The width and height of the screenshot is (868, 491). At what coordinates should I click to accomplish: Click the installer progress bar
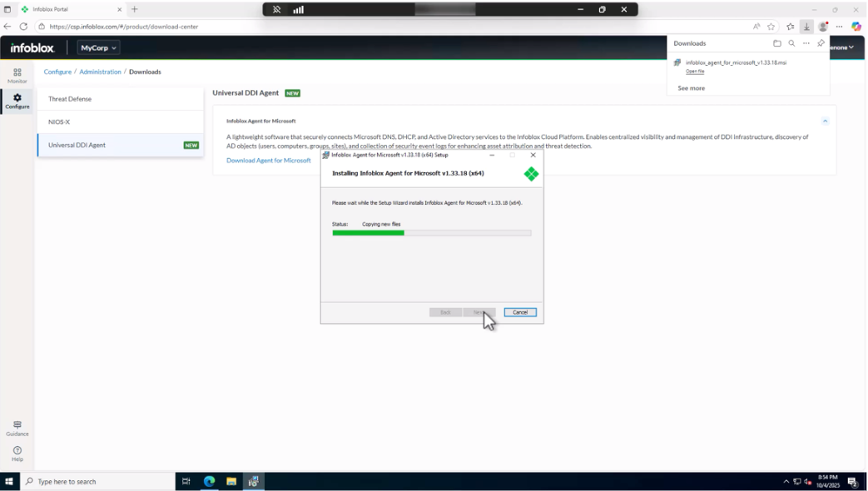point(432,234)
